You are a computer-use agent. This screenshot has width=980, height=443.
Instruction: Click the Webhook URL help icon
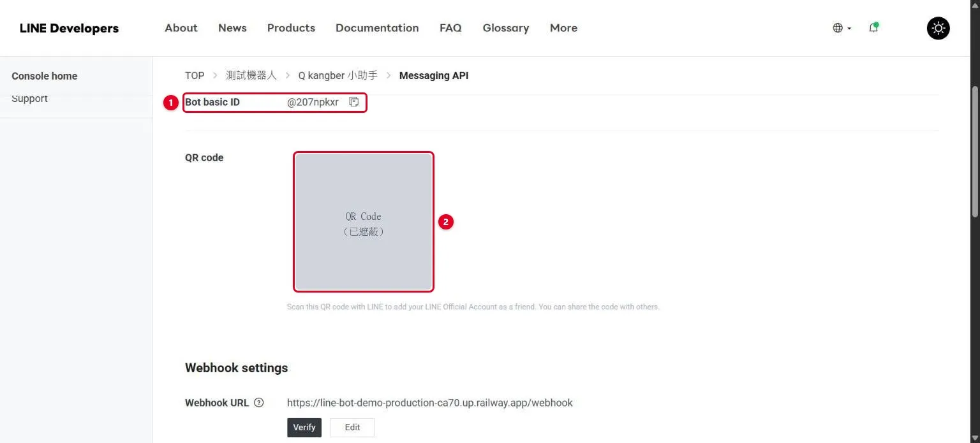259,403
